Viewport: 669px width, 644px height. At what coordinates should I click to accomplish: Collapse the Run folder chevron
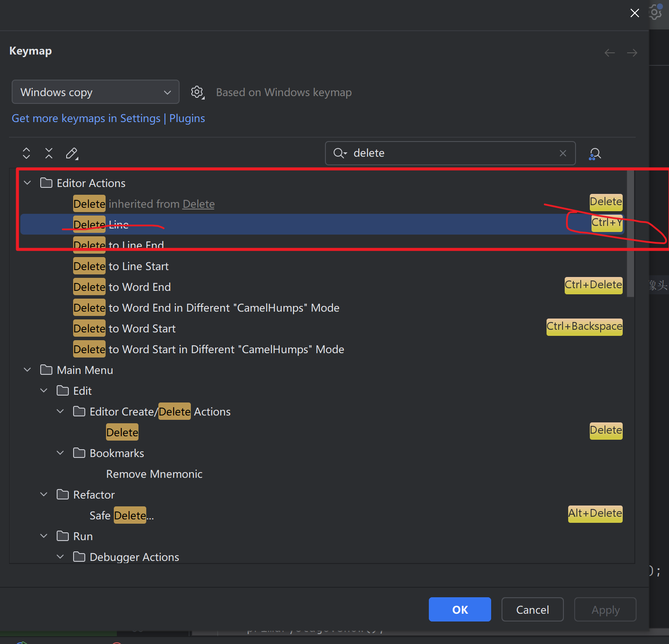pos(44,536)
